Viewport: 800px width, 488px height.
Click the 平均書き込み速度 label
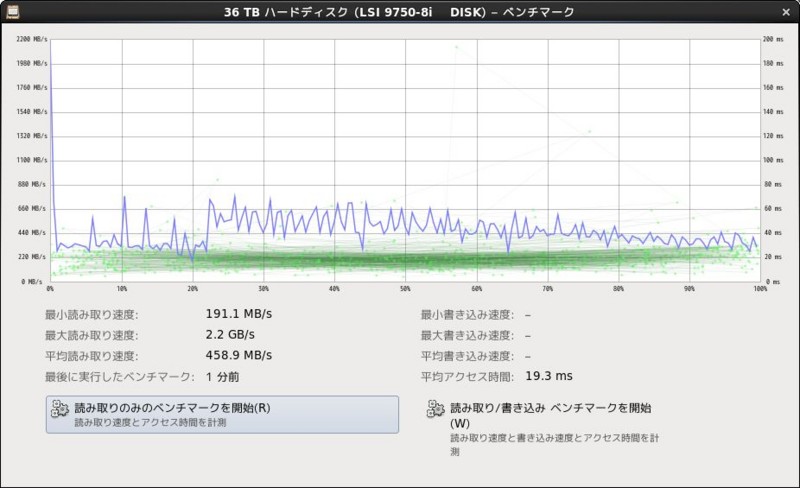(x=467, y=356)
